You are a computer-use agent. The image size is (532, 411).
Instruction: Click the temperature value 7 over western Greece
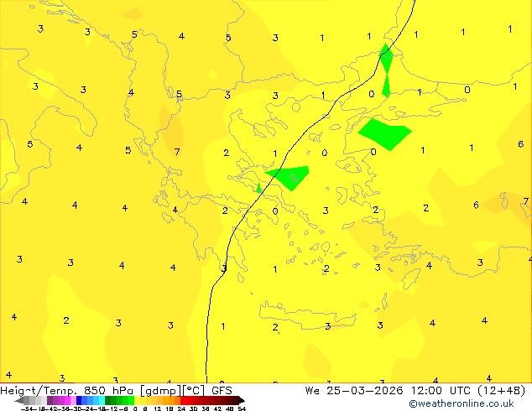[x=177, y=153]
